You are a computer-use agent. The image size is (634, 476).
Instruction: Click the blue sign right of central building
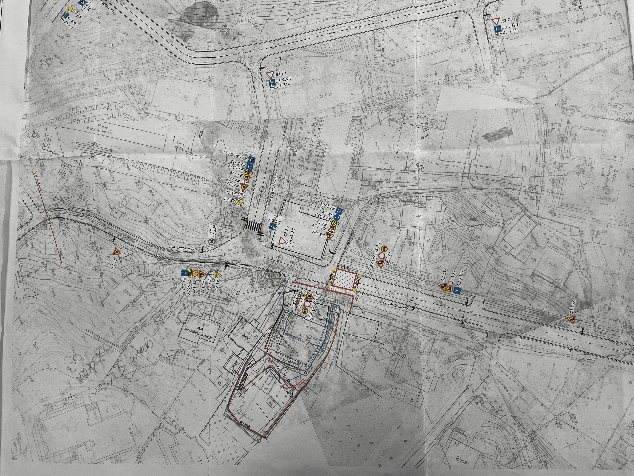(x=339, y=214)
